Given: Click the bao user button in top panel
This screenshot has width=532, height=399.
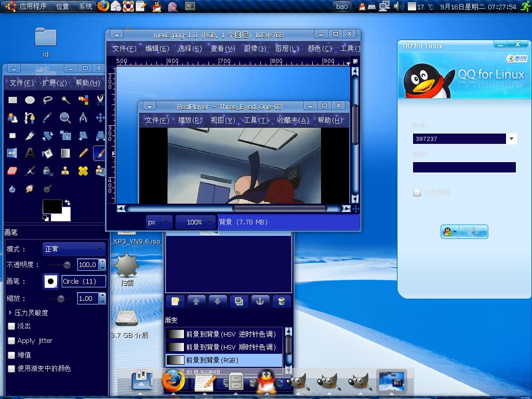Looking at the screenshot, I should (x=342, y=6).
